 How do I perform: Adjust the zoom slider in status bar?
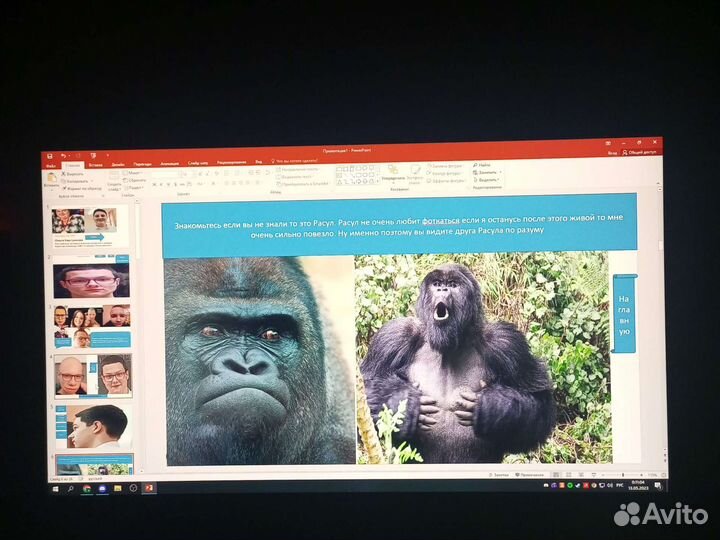(x=622, y=475)
